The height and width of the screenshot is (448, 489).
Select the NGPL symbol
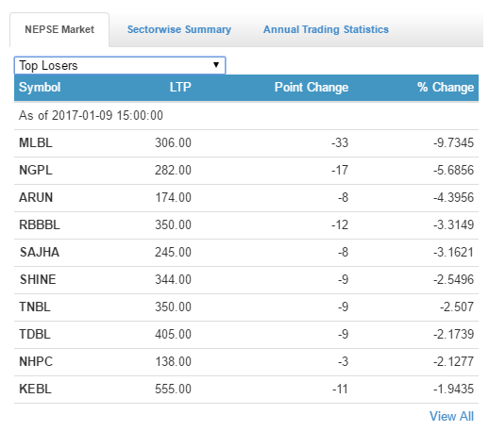click(36, 170)
